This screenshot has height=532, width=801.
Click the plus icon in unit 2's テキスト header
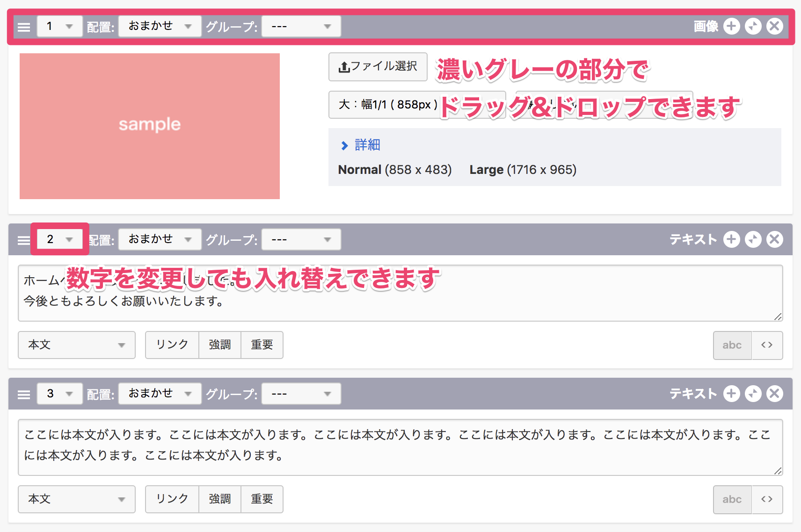[731, 239]
